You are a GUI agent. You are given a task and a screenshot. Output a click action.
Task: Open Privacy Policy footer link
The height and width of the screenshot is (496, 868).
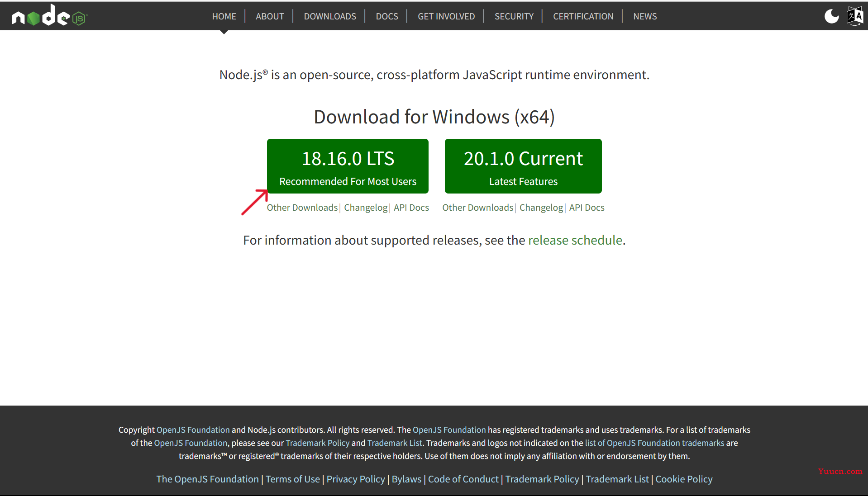356,479
